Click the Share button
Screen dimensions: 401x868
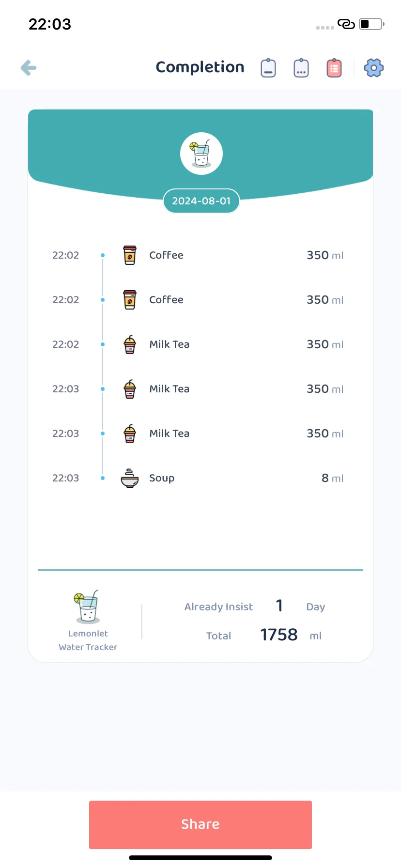[x=200, y=824]
